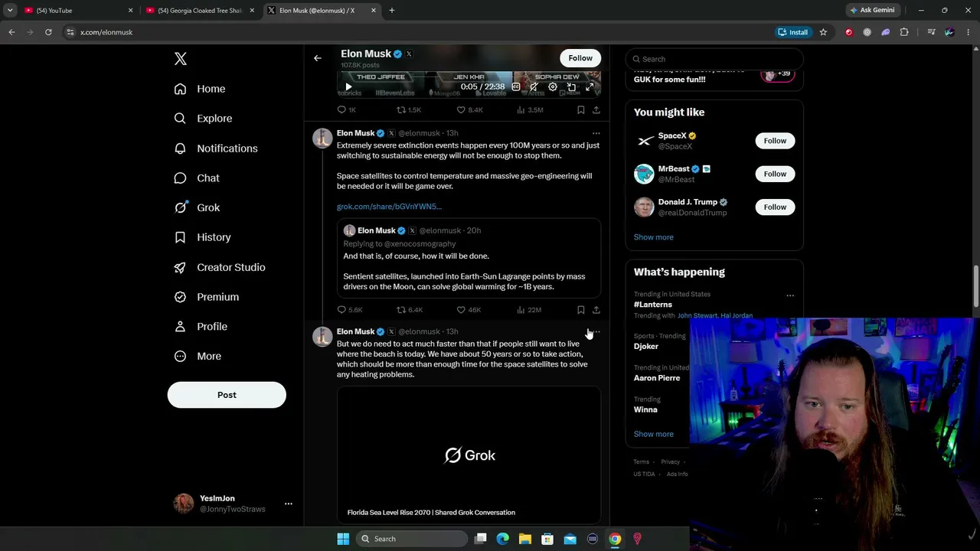The width and height of the screenshot is (980, 551).
Task: Share the post with 22M views
Action: pos(596,310)
